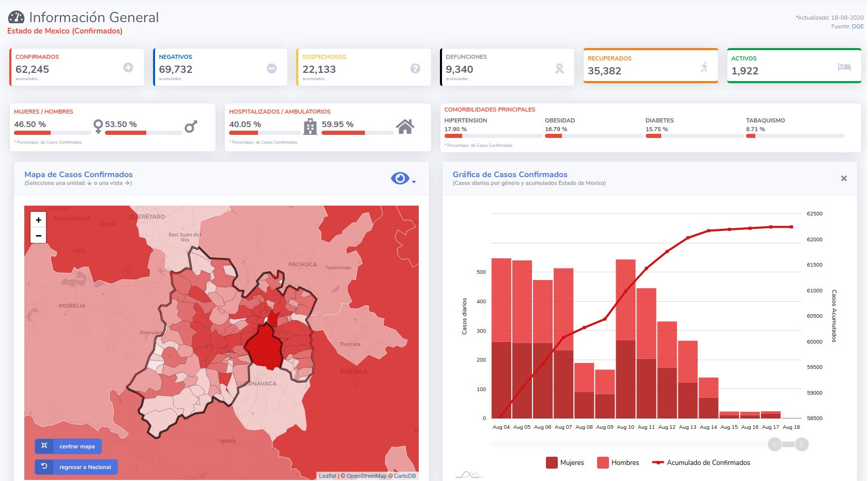Image resolution: width=868 pixels, height=481 pixels.
Task: Click the home icon for ambulatorios
Action: tap(405, 127)
